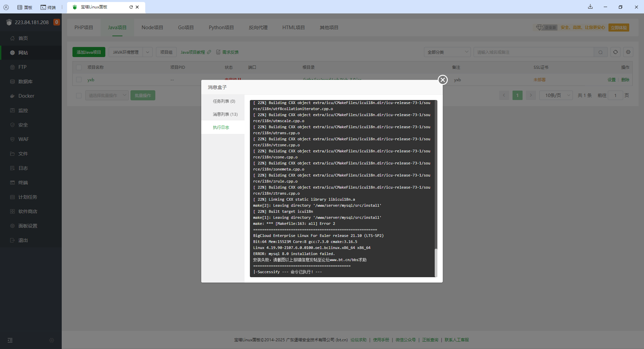Image resolution: width=644 pixels, height=349 pixels.
Task: Expand the 全部分类 category dropdown
Action: [447, 52]
